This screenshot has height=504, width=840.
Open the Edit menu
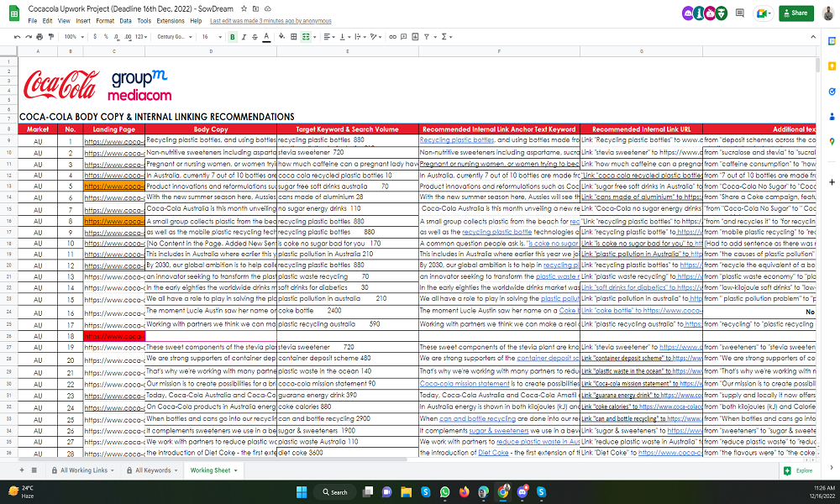(48, 21)
